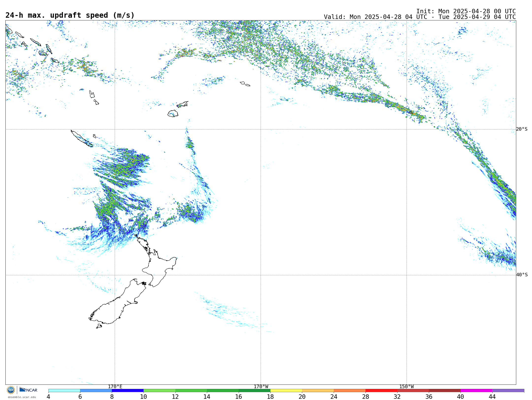Click the NCAR logo
This screenshot has width=532, height=400.
[28, 390]
